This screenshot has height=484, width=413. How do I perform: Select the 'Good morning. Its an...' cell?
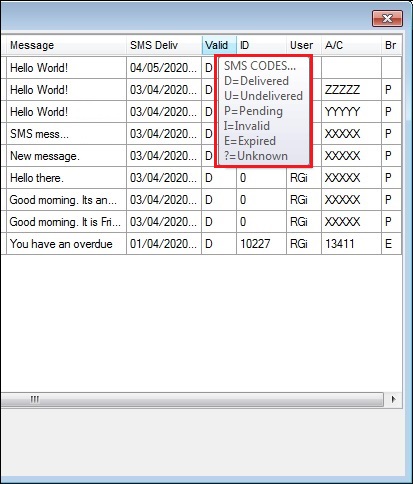coord(66,200)
